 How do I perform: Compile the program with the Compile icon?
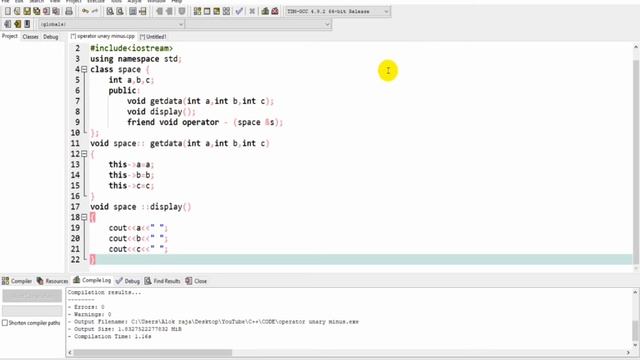pyautogui.click(x=197, y=11)
